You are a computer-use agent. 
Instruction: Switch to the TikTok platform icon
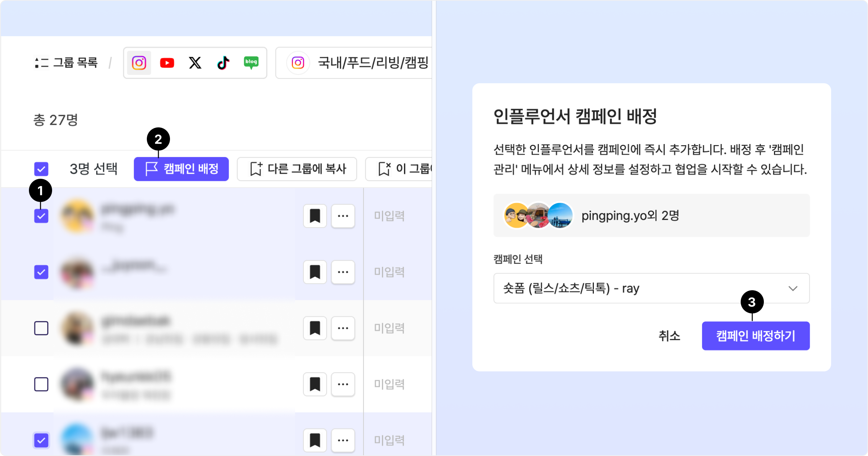pos(223,63)
